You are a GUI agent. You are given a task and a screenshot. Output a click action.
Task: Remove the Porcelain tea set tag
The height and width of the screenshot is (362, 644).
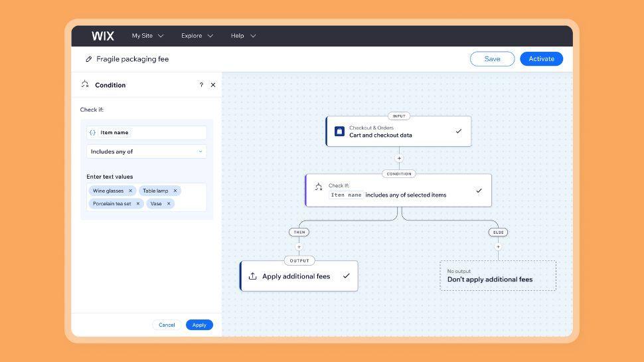tap(138, 204)
